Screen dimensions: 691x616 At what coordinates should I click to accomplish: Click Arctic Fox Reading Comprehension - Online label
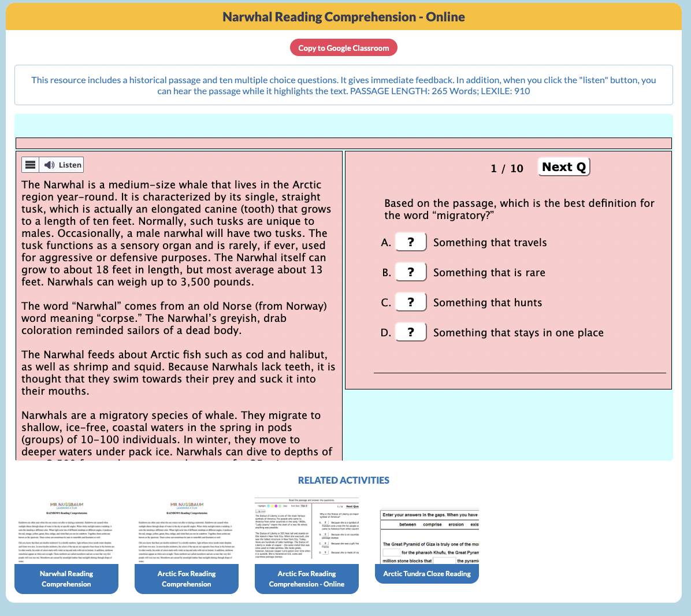[x=307, y=579]
